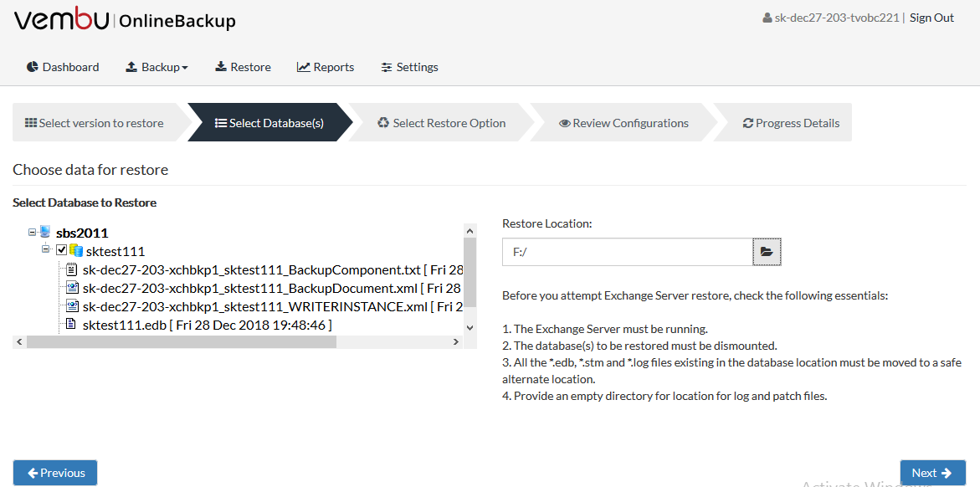The height and width of the screenshot is (487, 980).
Task: Click the sk-dec27-203-tvobc221 username
Action: [837, 18]
